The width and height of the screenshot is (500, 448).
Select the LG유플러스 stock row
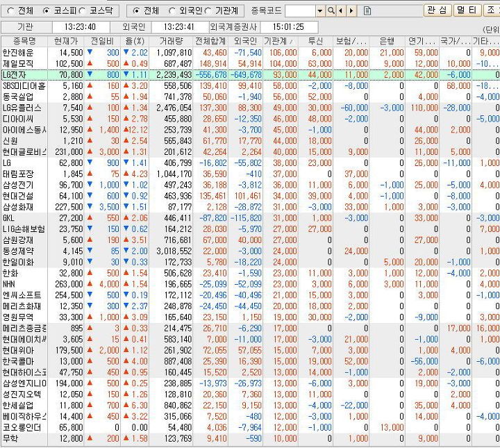pyautogui.click(x=250, y=108)
